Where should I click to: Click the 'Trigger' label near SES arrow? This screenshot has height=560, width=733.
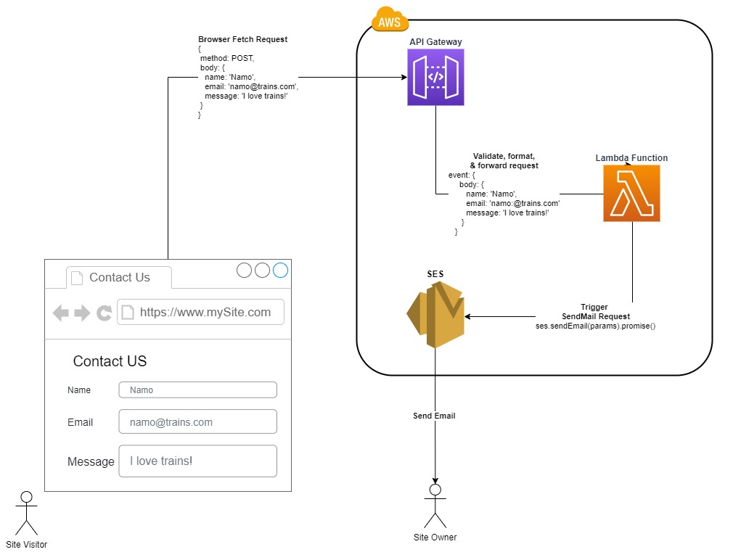tap(594, 307)
